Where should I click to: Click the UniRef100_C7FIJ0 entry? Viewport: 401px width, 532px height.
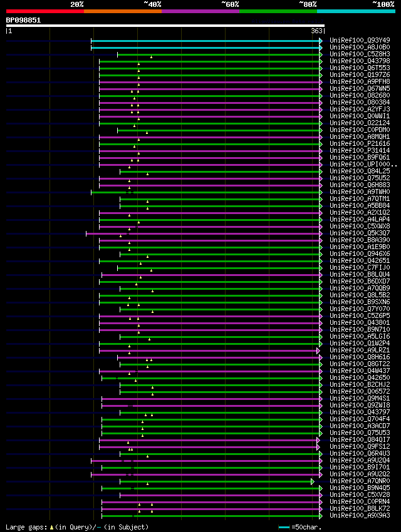pyautogui.click(x=360, y=268)
